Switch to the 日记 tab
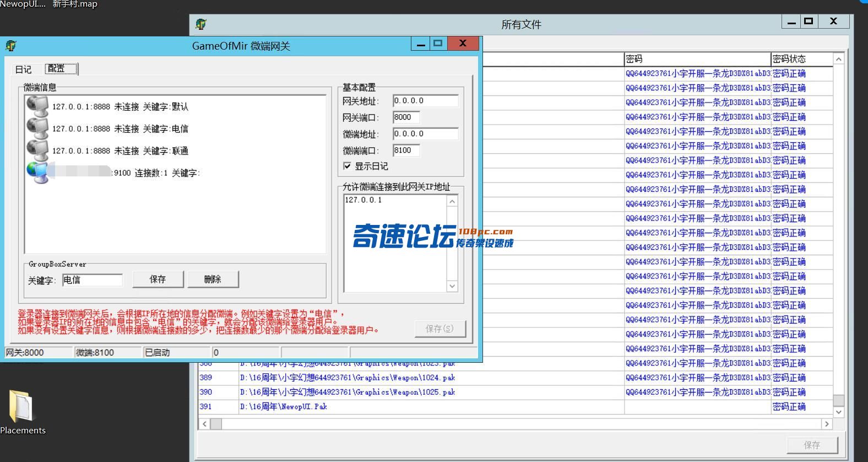Image resolution: width=868 pixels, height=462 pixels. tap(23, 69)
